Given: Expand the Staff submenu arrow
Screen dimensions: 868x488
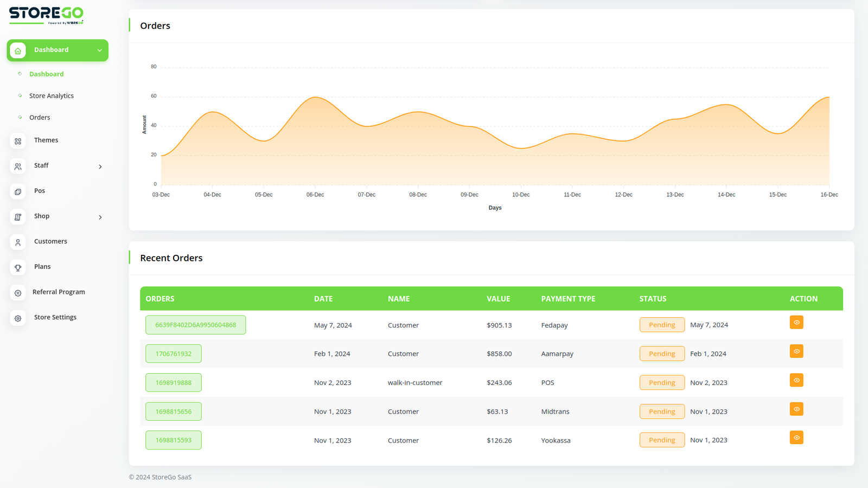Looking at the screenshot, I should coord(100,166).
